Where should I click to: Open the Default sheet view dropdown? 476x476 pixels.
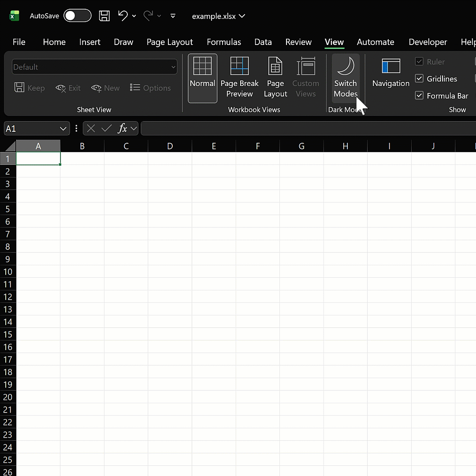94,67
